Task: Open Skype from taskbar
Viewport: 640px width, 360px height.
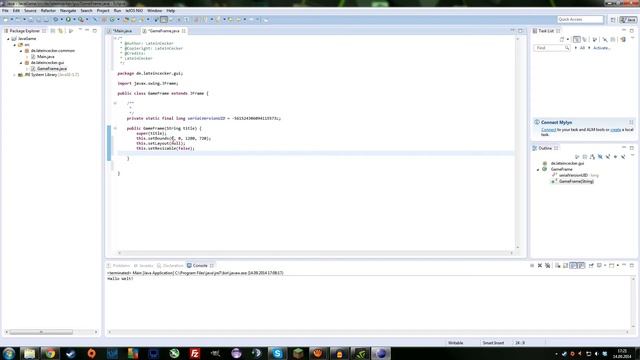Action: coord(277,353)
